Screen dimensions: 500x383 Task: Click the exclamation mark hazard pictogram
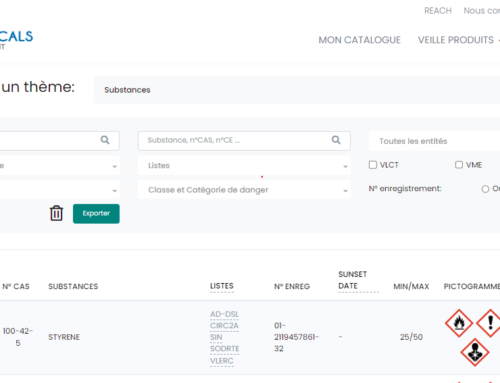(489, 323)
